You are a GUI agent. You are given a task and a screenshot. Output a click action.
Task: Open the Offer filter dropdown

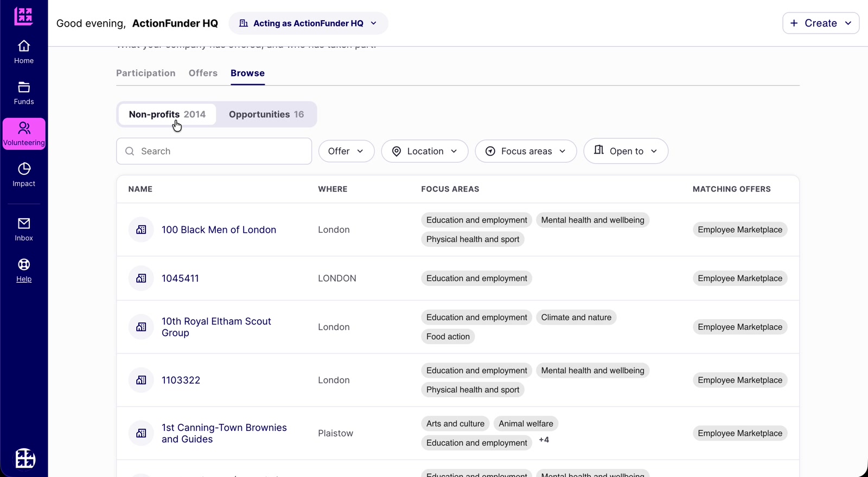click(346, 151)
